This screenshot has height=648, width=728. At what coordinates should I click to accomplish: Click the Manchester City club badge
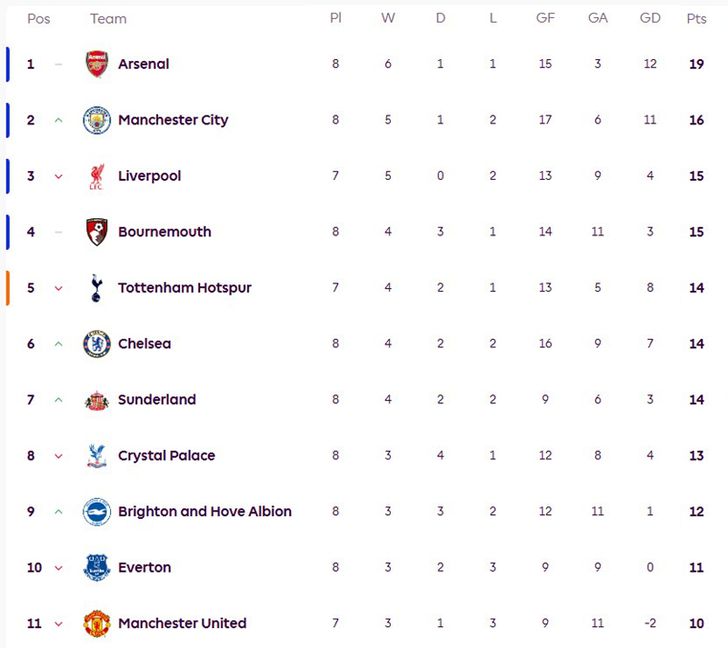point(97,120)
